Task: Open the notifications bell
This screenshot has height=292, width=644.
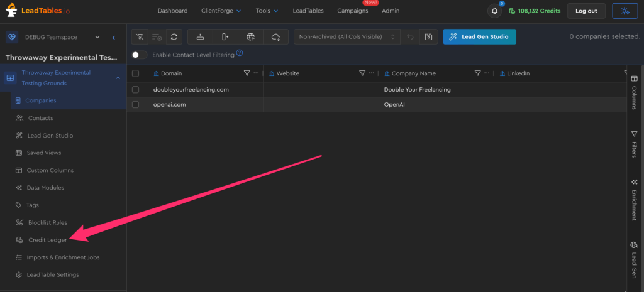Action: point(495,11)
